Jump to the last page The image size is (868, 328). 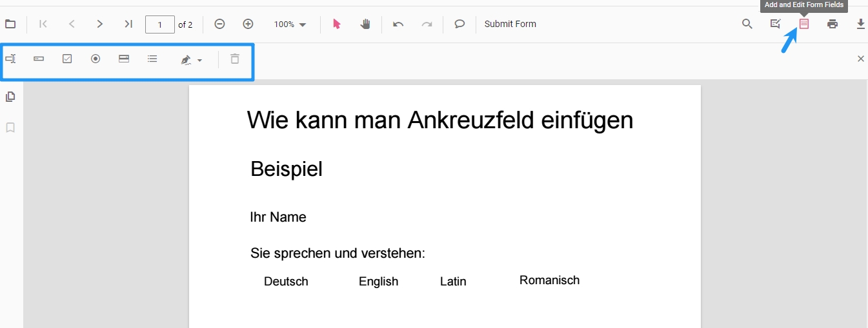128,24
